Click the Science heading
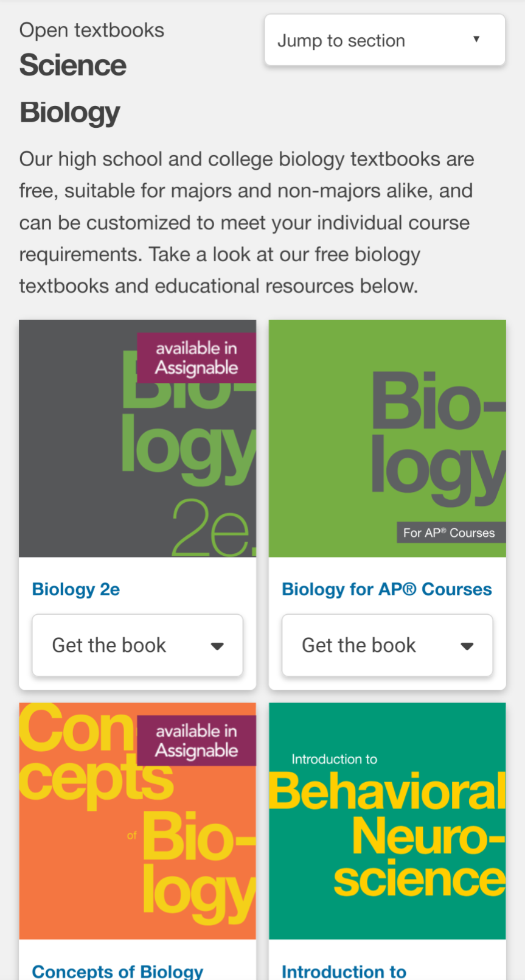 point(73,65)
